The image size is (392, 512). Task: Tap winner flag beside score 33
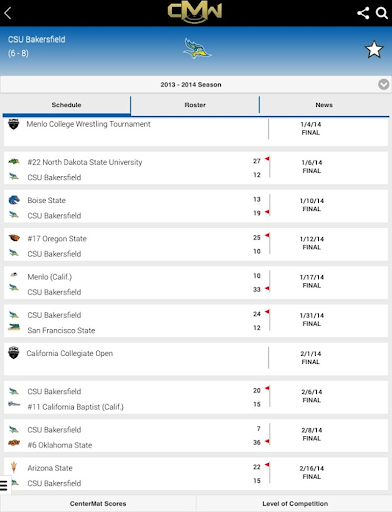267,289
